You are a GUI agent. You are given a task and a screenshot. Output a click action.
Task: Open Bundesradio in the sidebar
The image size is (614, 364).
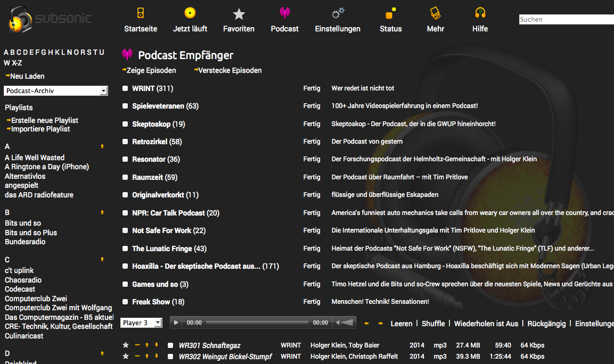tap(25, 242)
